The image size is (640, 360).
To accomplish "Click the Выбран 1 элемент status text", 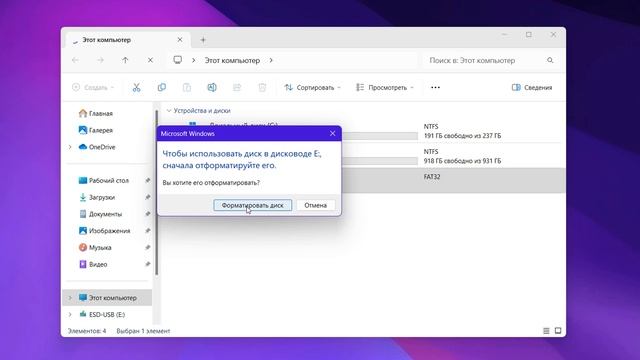I will 143,331.
